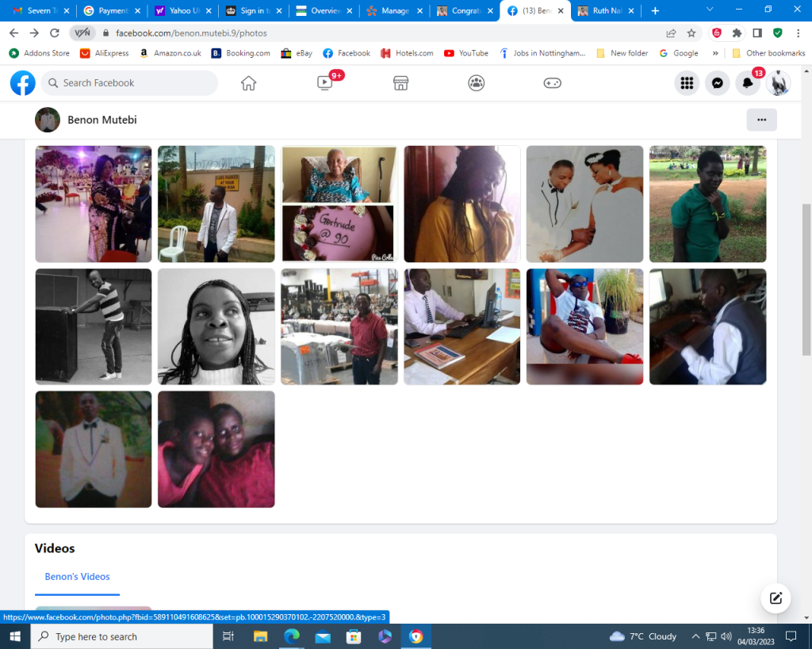Show notifications via the bell icon
Screen dimensions: 812x649
[x=747, y=83]
